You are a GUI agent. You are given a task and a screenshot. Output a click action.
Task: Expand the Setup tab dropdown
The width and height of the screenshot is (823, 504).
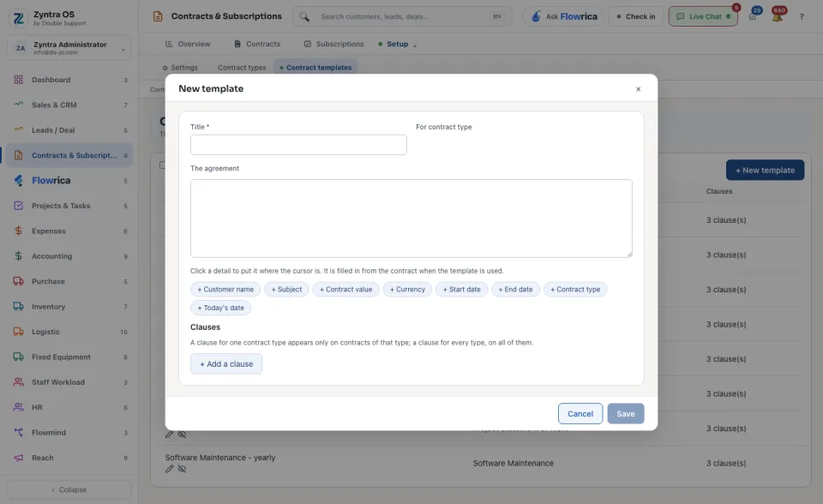pyautogui.click(x=397, y=44)
